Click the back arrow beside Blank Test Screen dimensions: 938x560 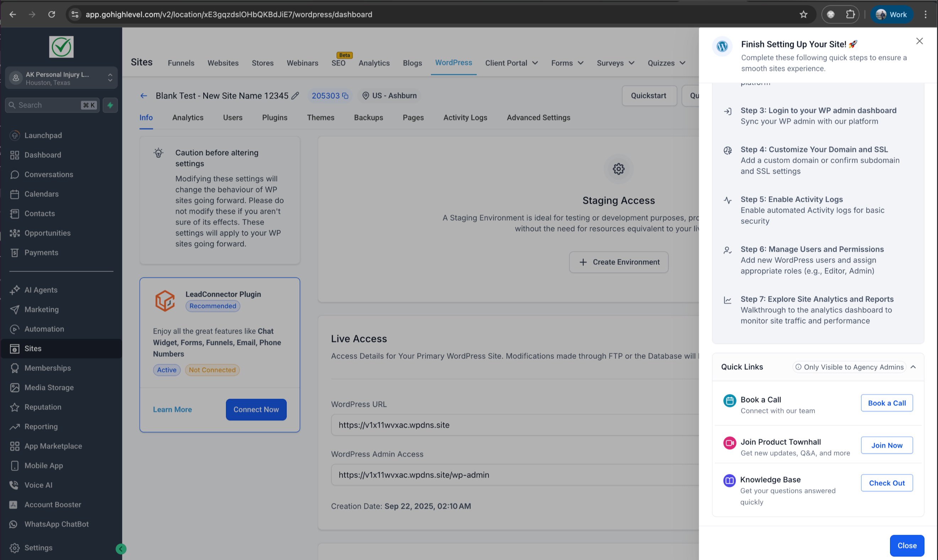coord(144,96)
